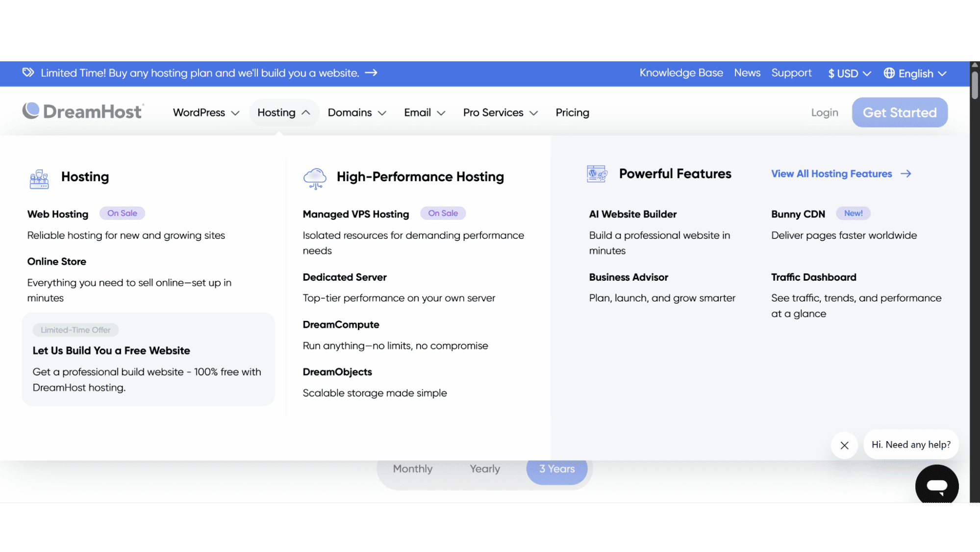This screenshot has width=980, height=552.
Task: Open DreamCompute menu item
Action: [341, 324]
